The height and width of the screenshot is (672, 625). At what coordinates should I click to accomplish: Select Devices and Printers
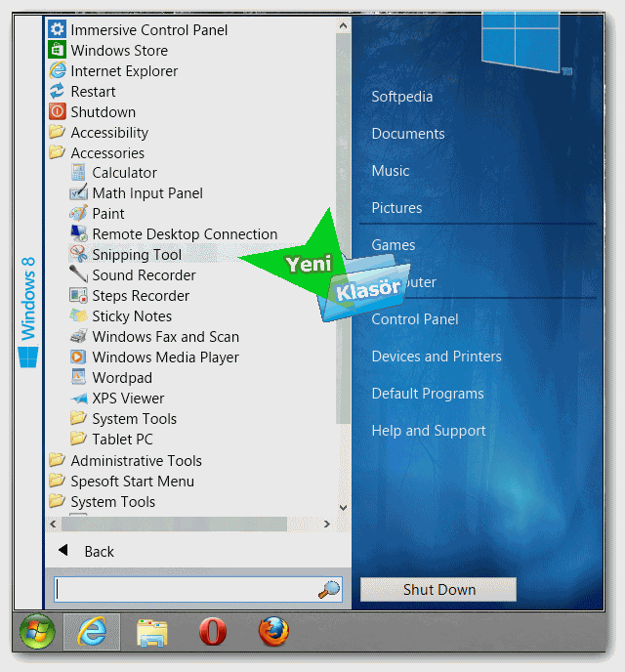point(436,357)
